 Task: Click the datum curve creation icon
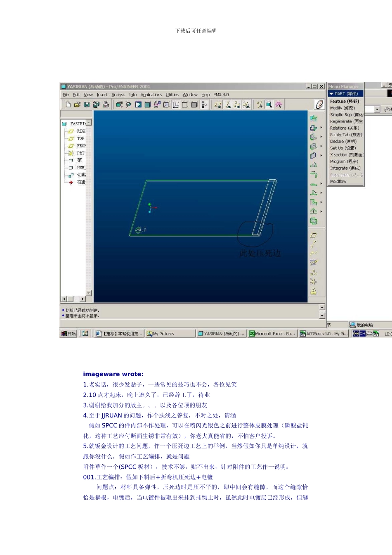[314, 253]
